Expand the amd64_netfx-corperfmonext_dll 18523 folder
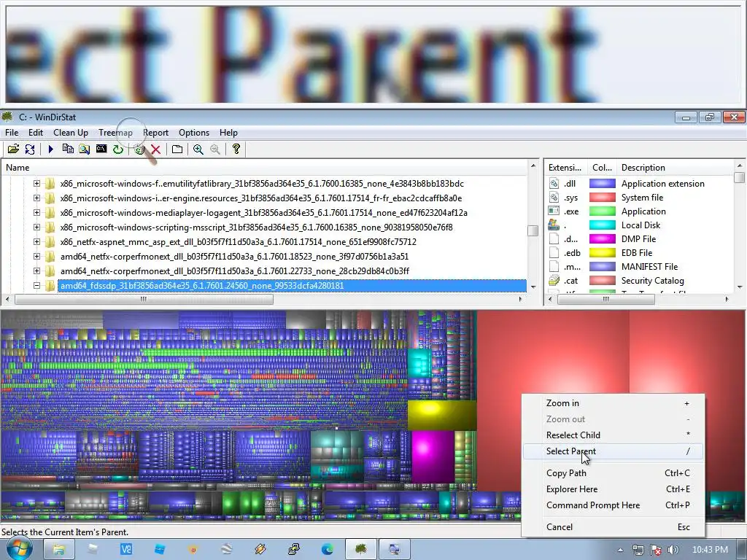 (36, 256)
